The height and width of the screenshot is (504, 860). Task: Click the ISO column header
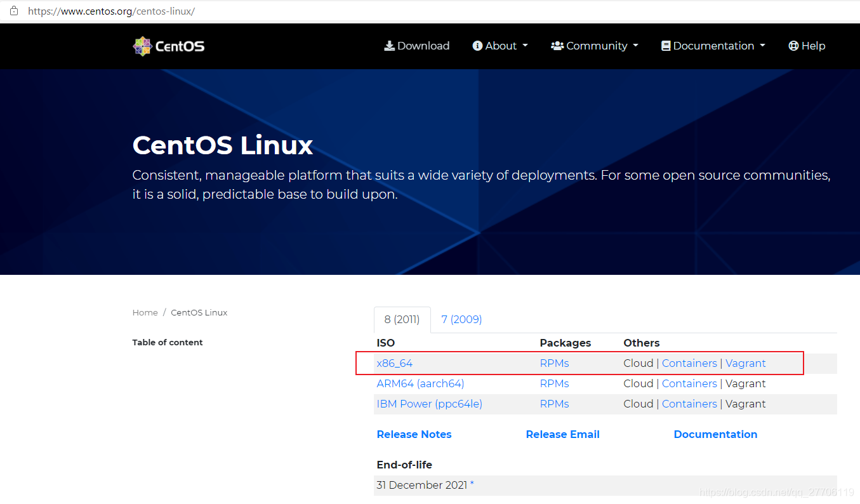pyautogui.click(x=386, y=343)
